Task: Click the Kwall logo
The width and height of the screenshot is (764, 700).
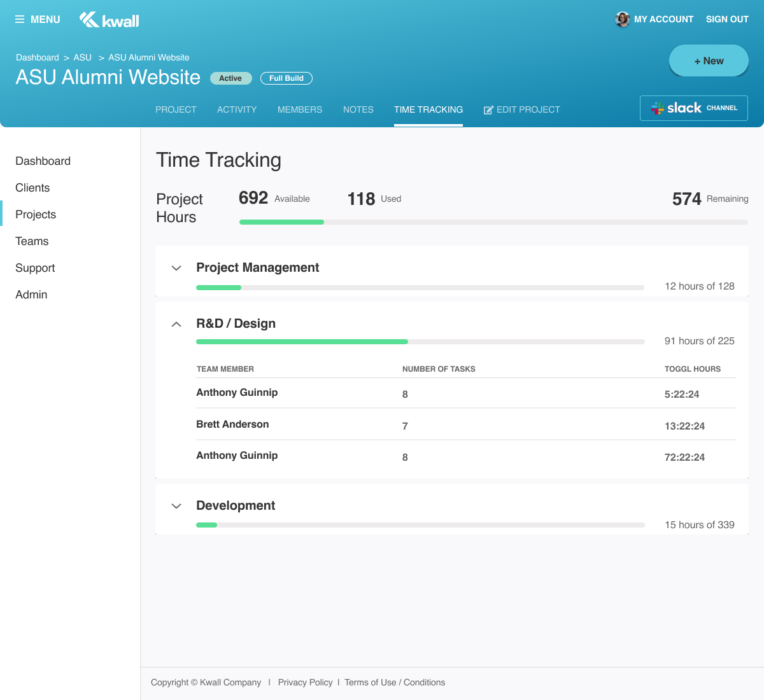Action: click(109, 20)
